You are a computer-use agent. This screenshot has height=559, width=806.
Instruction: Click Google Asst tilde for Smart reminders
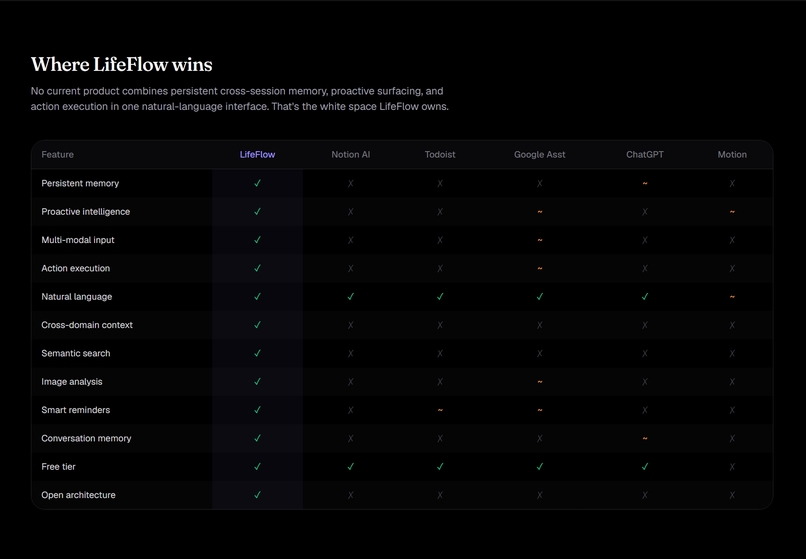tap(540, 410)
